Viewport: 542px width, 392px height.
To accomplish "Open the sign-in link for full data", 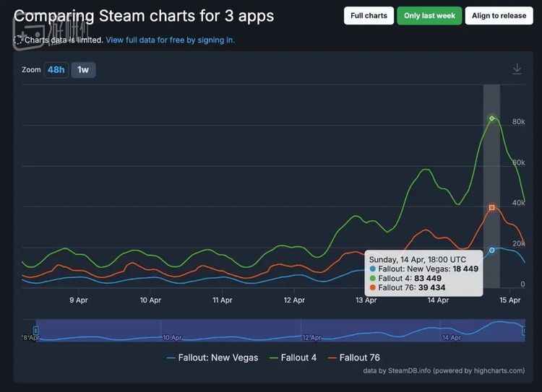I will (x=171, y=40).
